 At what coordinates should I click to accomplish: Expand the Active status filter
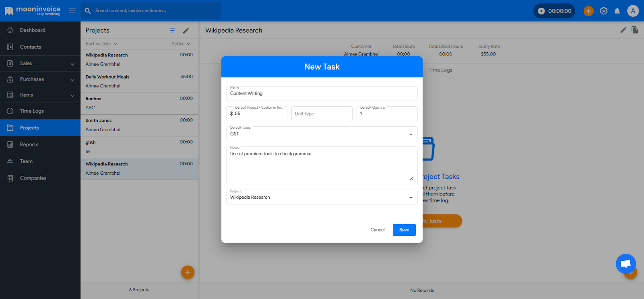pyautogui.click(x=180, y=44)
